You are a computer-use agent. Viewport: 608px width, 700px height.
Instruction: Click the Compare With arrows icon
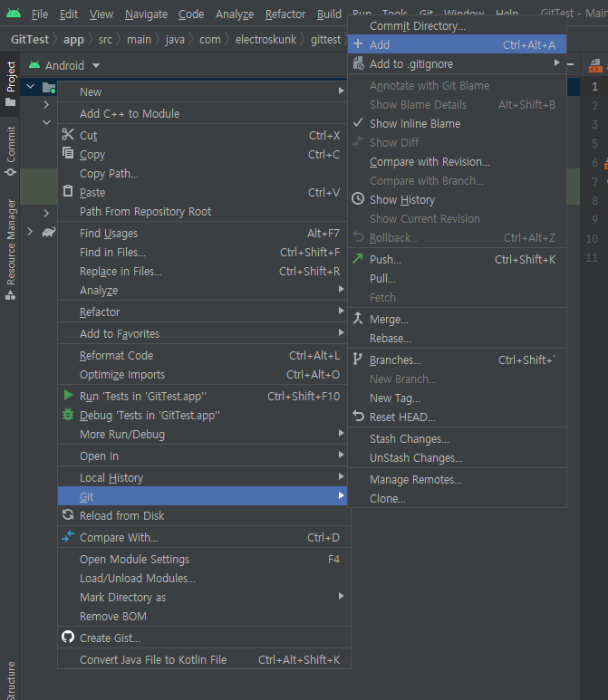(68, 537)
